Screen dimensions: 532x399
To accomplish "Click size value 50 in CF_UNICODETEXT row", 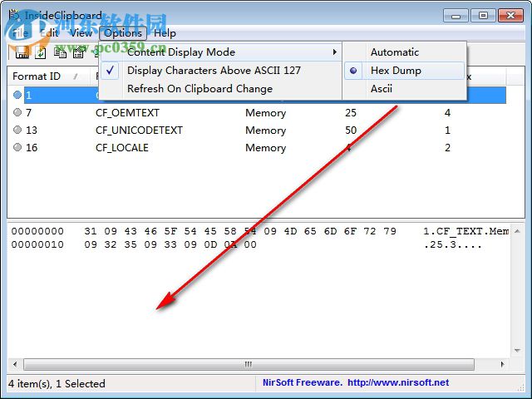I will tap(351, 130).
